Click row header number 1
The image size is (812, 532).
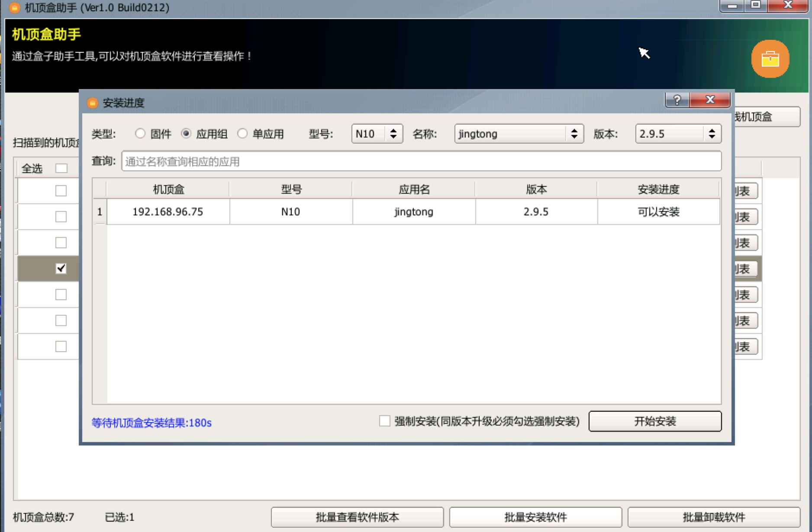tap(100, 212)
